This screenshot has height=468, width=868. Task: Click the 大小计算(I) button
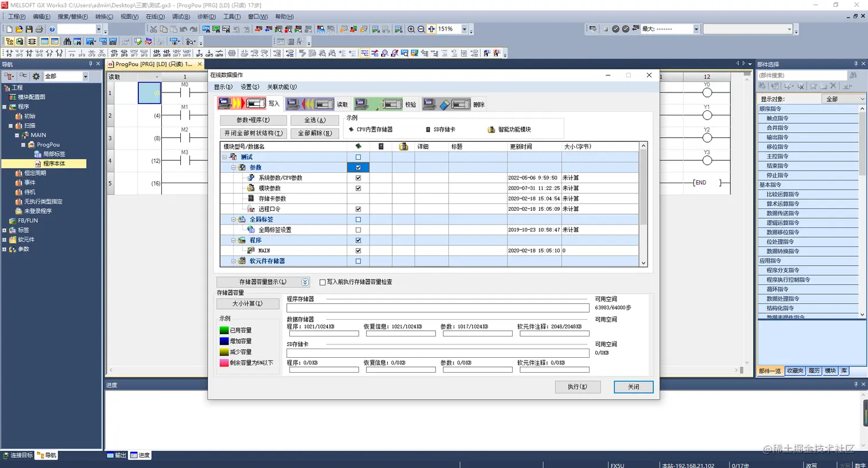(x=248, y=303)
